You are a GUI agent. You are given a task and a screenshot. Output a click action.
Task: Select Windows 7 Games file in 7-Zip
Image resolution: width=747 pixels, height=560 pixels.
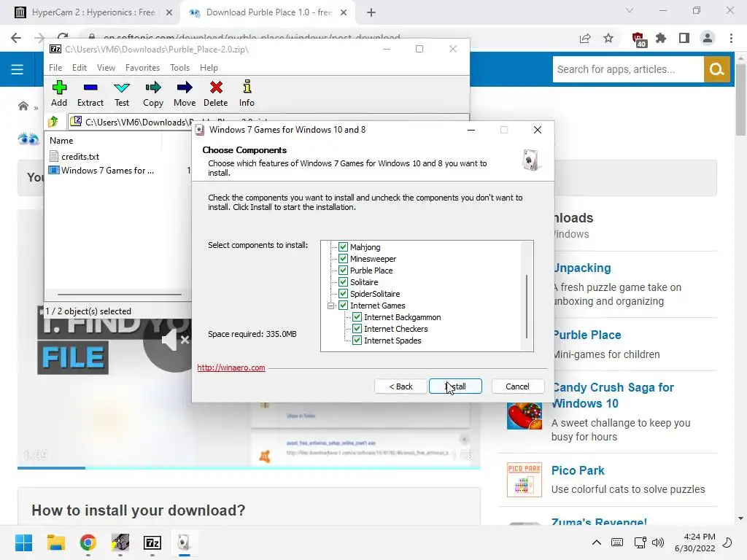[x=107, y=170]
